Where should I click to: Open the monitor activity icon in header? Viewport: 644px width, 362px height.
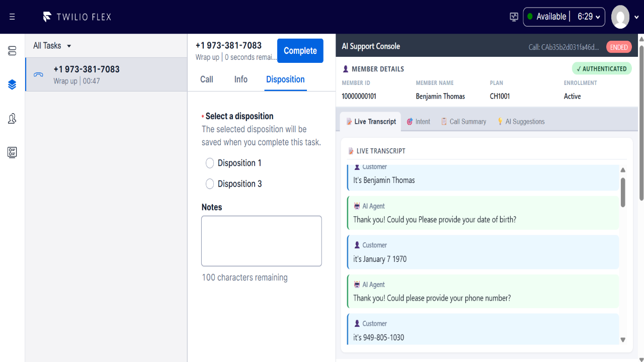click(x=514, y=17)
